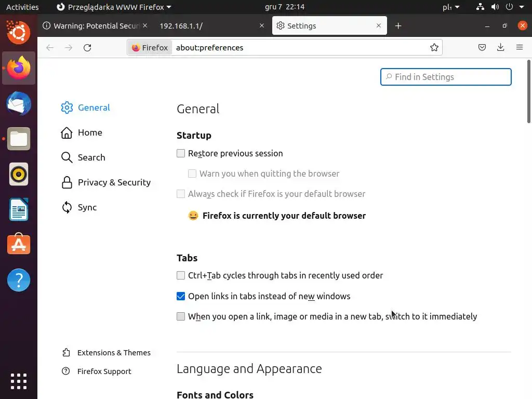Open Rhythmbox from the dock

click(19, 174)
